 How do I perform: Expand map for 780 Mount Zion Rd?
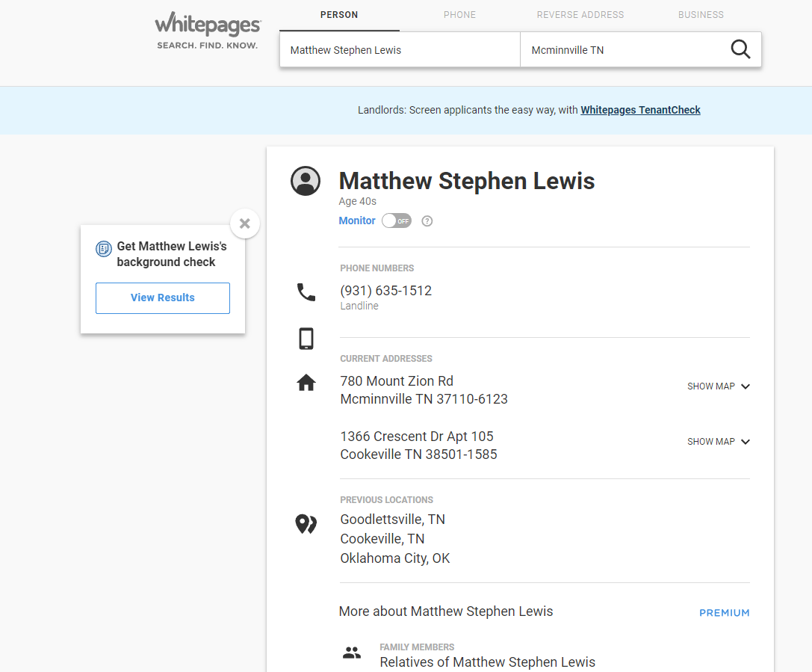719,386
